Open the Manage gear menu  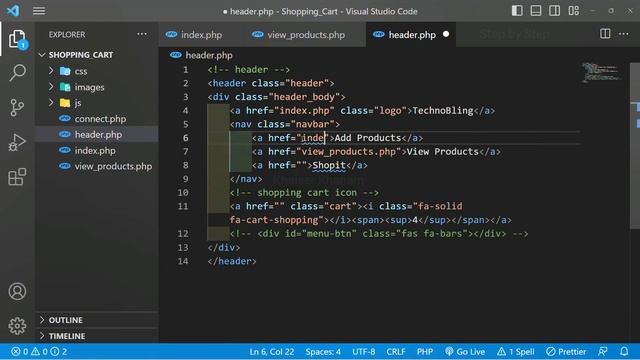(17, 326)
